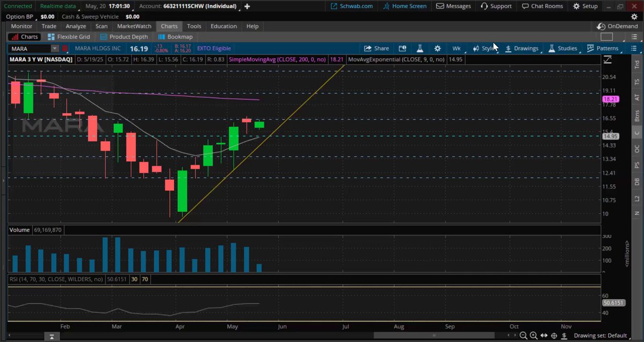
Task: Open Messages panel
Action: tap(453, 6)
